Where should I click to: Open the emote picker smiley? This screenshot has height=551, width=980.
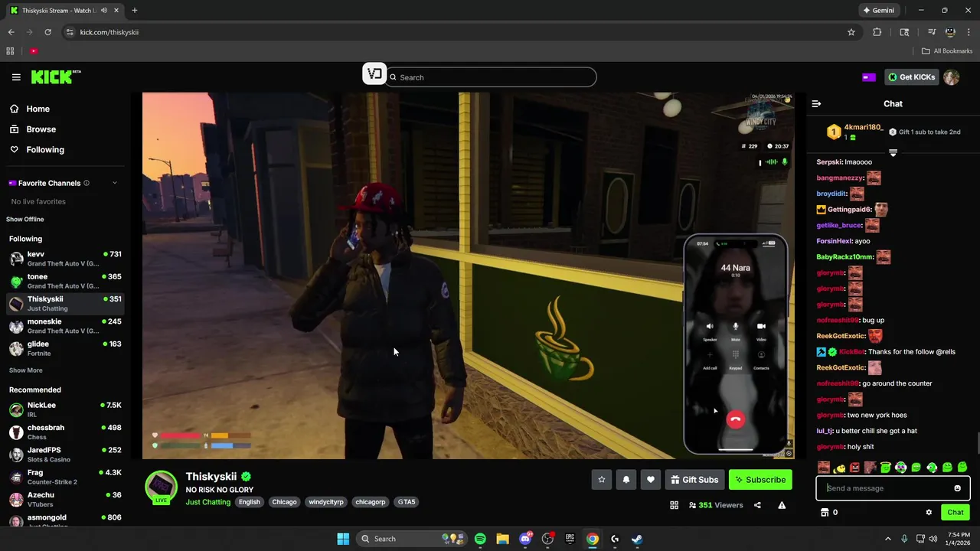(x=957, y=488)
